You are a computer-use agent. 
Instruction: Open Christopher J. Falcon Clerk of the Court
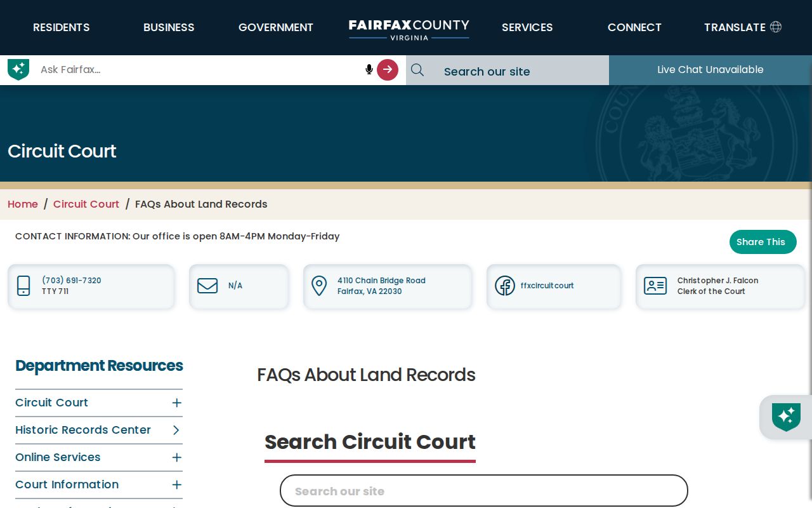click(717, 286)
